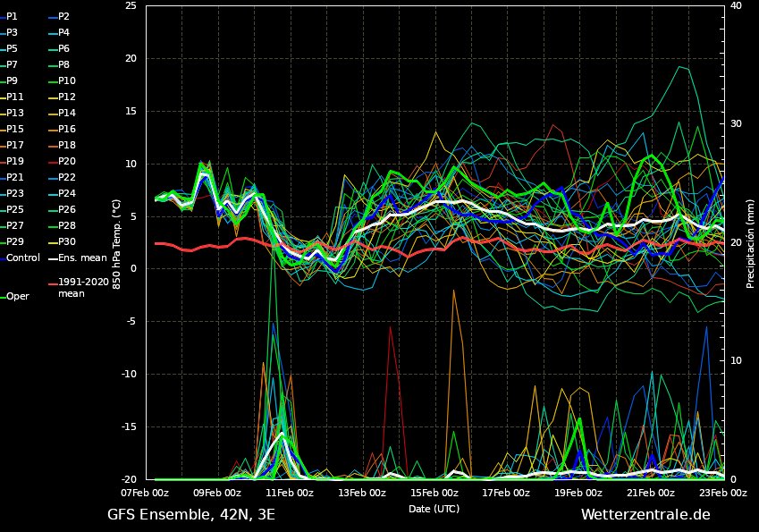Viewport: 759px width, 532px height.
Task: Select P11 in the legend
Action: [12, 97]
